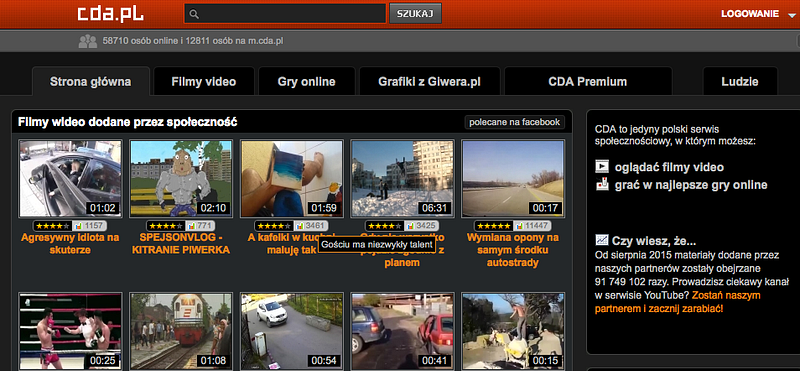Switch to Strona główna tab
This screenshot has width=800, height=371.
[91, 82]
